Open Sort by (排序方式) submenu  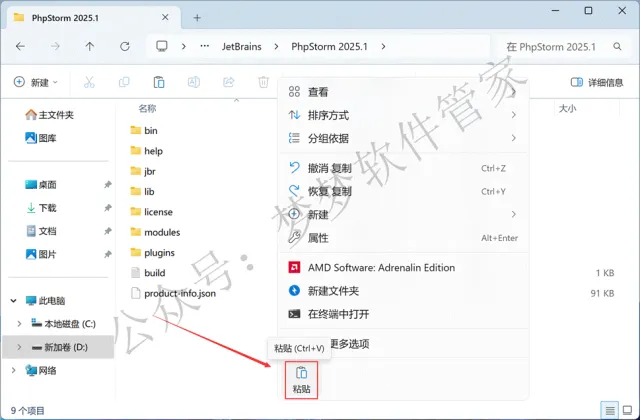tap(403, 115)
